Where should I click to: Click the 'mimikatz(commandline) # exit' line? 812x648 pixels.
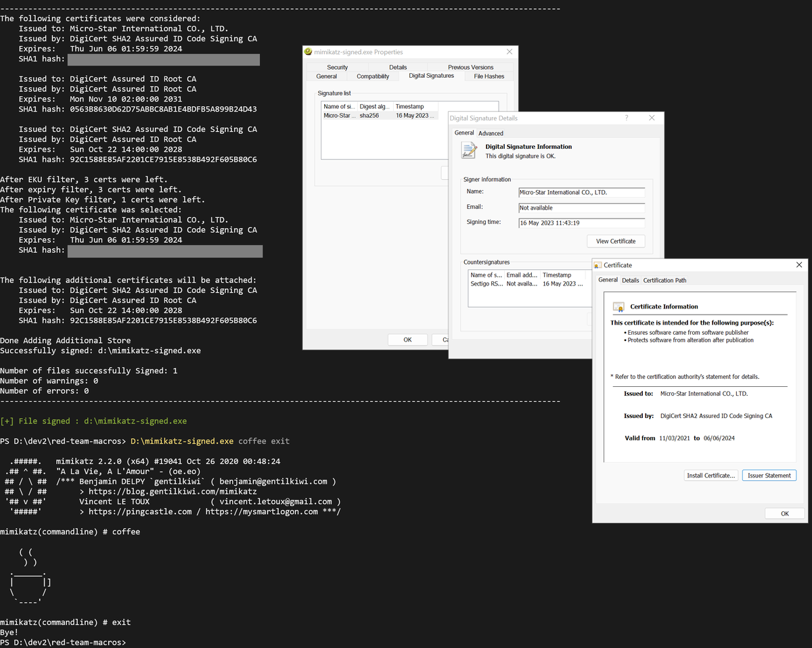coord(66,622)
